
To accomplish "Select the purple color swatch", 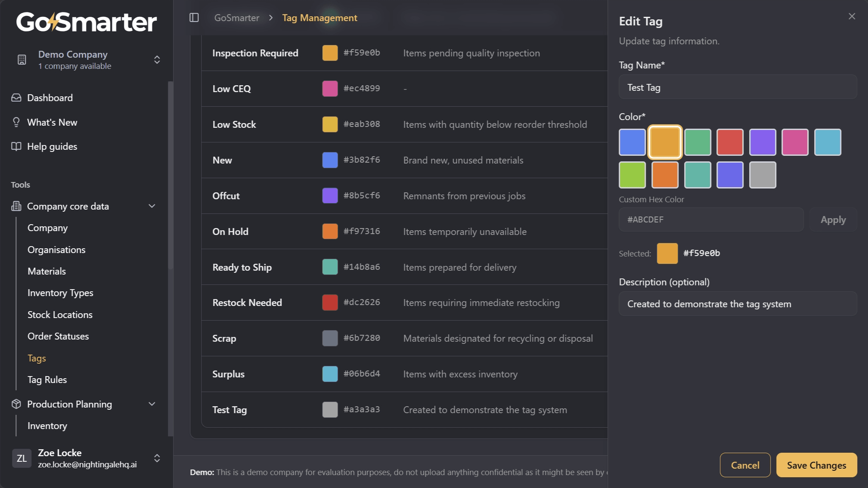I will point(763,142).
